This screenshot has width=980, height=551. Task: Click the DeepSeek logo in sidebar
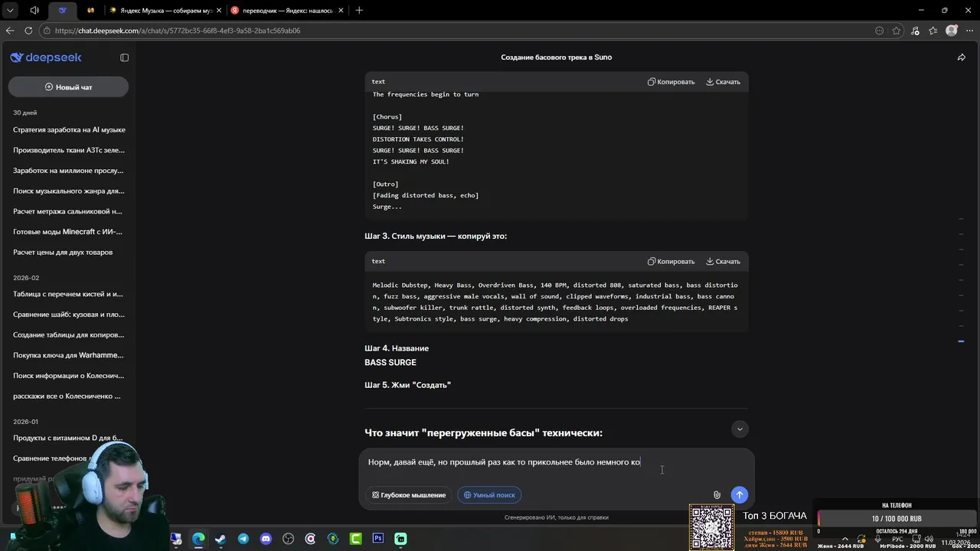46,57
